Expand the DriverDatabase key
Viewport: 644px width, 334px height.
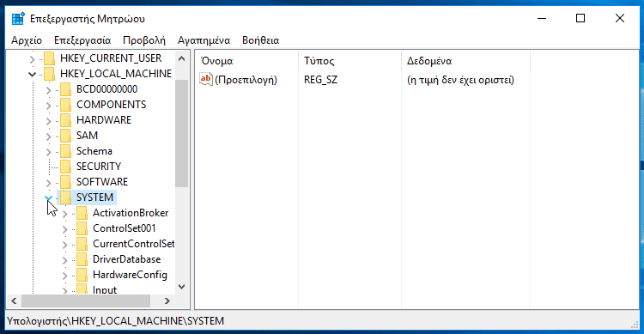pos(65,260)
